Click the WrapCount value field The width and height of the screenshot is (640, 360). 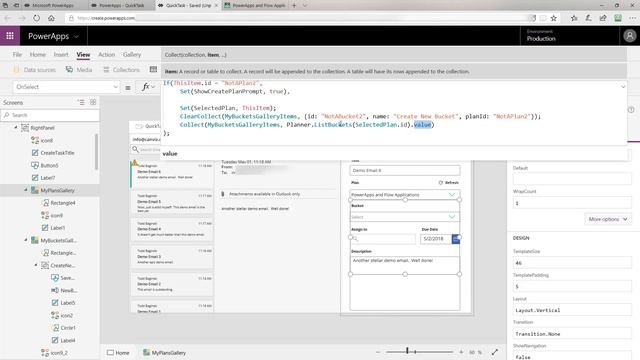tap(571, 203)
